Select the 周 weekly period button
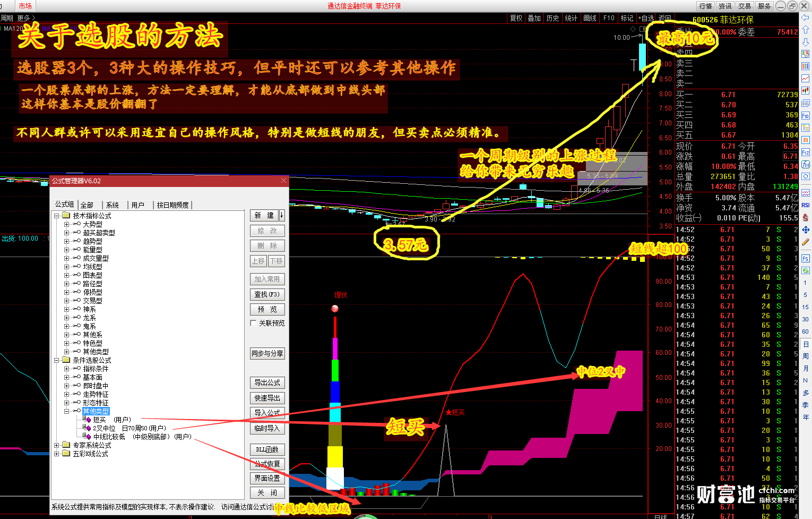Image resolution: width=812 pixels, height=519 pixels. 806,356
